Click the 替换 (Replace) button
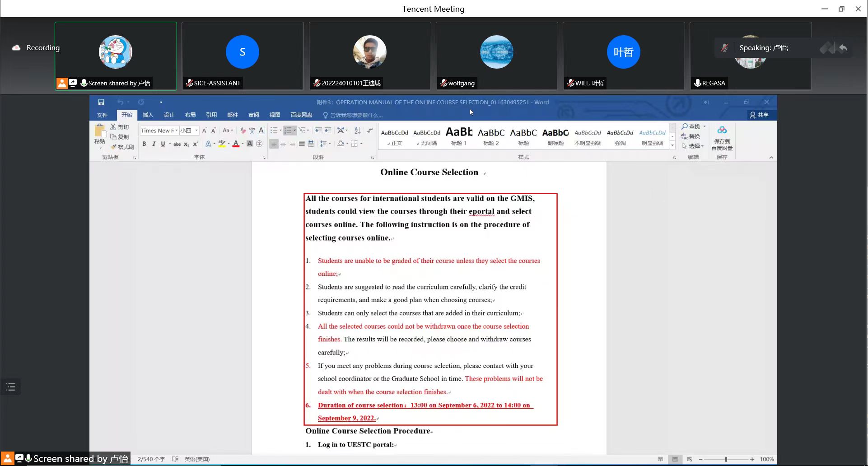 coord(691,136)
